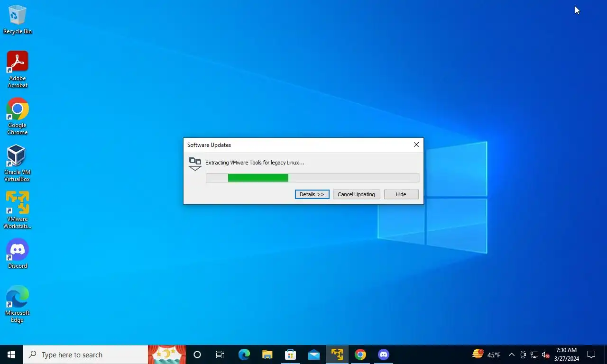This screenshot has width=607, height=364.
Task: Select the VMware Workstation desktop shortcut
Action: (x=18, y=210)
